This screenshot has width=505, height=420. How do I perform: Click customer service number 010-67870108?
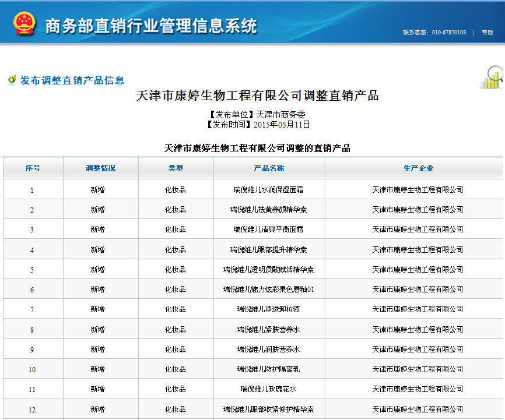(x=448, y=33)
